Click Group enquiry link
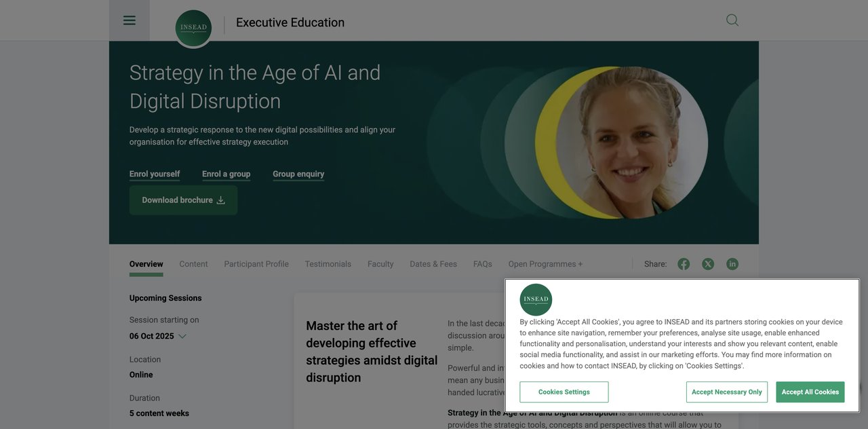Screen dimensions: 868x429 click(298, 174)
